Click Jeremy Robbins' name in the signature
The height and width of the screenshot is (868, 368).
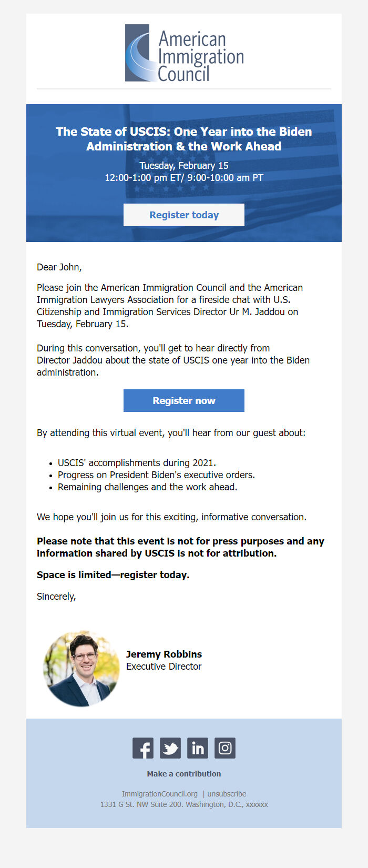pyautogui.click(x=163, y=654)
